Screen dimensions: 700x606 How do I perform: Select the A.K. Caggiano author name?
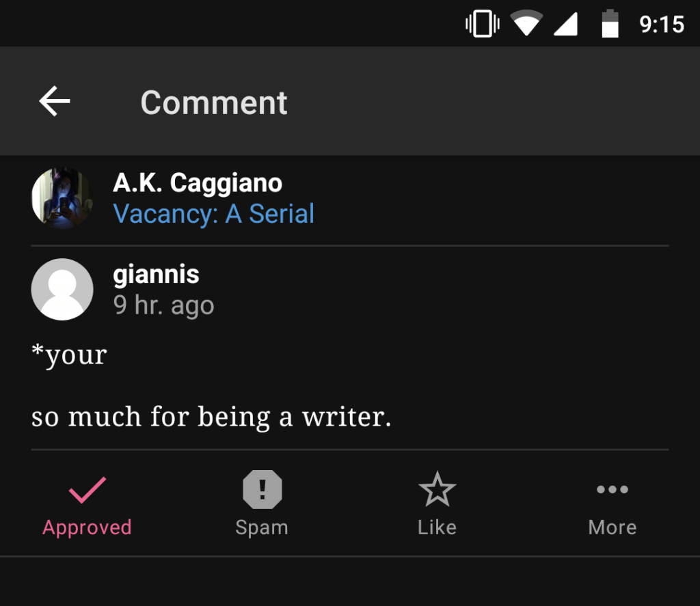[x=198, y=183]
